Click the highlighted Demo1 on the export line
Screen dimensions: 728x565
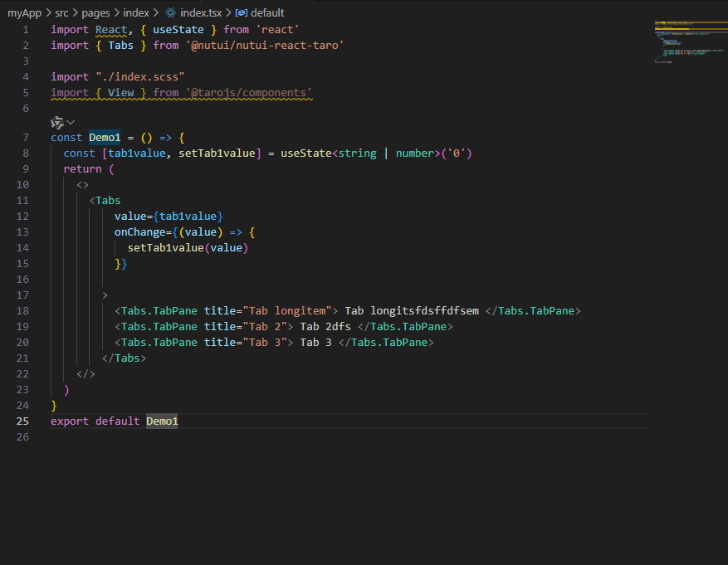tap(161, 421)
